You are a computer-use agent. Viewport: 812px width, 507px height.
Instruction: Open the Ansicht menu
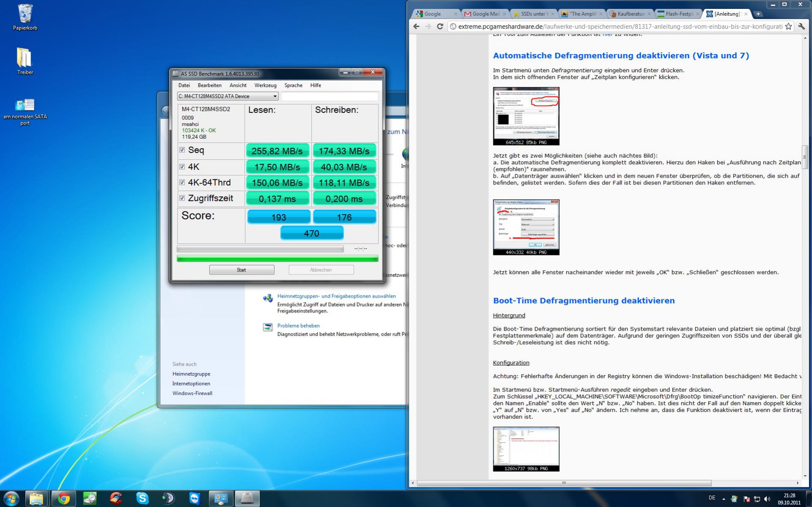pyautogui.click(x=238, y=85)
